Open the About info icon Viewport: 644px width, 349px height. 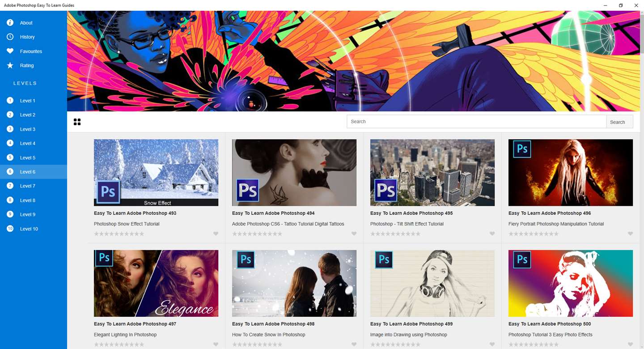tap(10, 22)
